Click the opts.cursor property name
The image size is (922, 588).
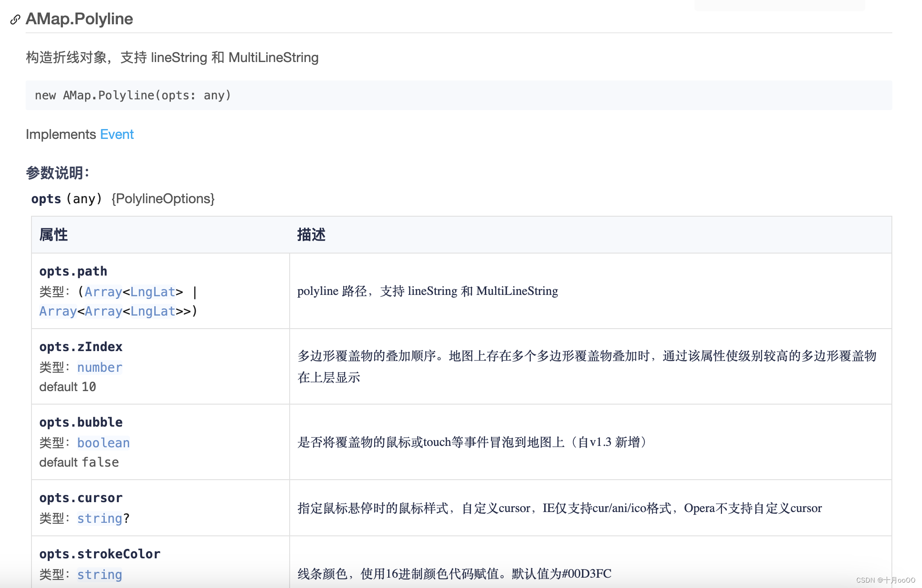[81, 498]
